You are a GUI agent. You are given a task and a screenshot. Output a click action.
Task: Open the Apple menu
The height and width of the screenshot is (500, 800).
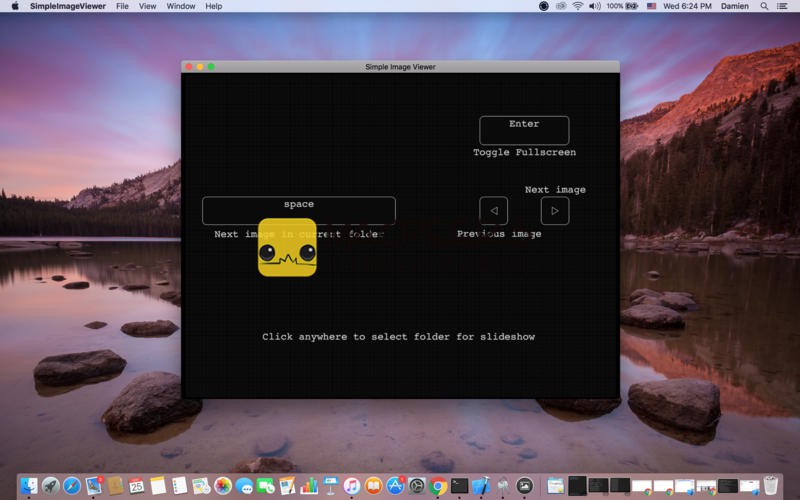14,6
